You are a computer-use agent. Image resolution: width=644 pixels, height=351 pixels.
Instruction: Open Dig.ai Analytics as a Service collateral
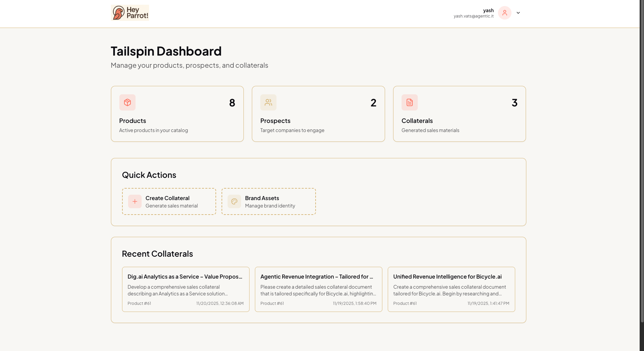185,289
